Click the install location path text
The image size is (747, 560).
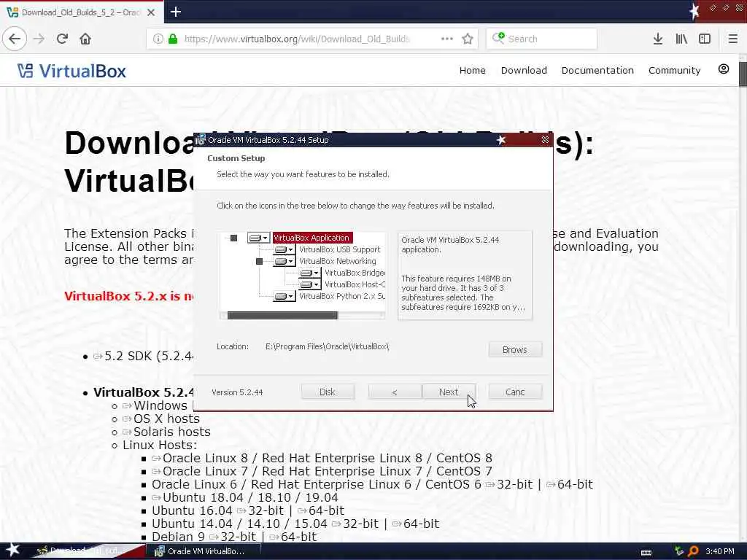(x=328, y=346)
